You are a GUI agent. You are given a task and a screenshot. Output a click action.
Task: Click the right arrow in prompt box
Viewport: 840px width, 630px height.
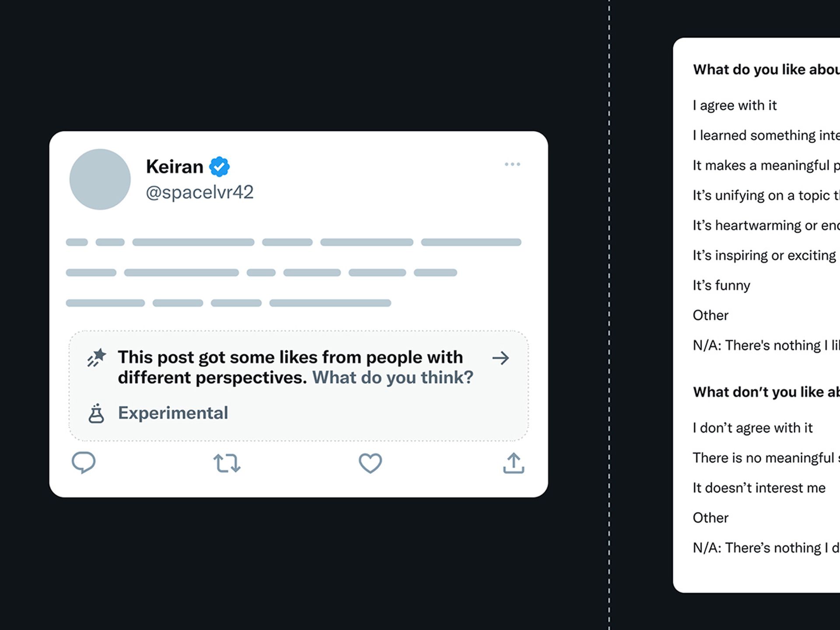pyautogui.click(x=500, y=358)
